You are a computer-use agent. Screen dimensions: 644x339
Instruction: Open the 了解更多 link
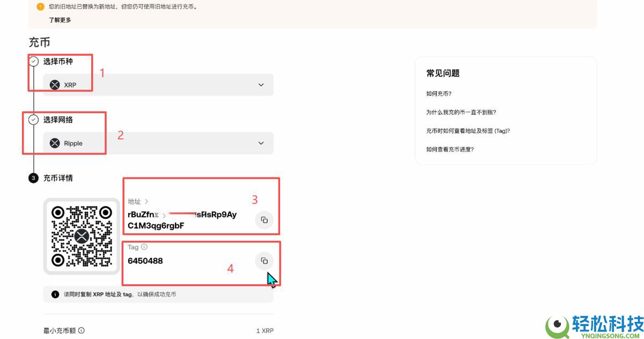pos(60,20)
